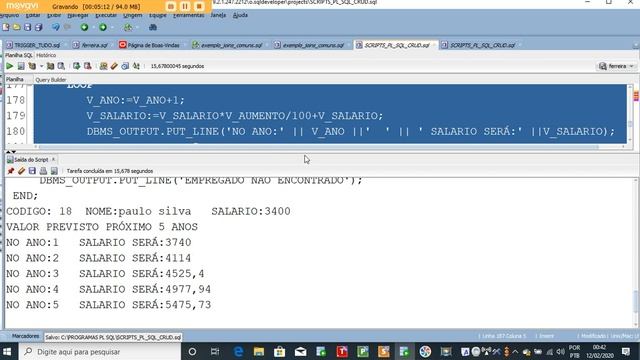Click the To Upper/Lower case icon
The image size is (640, 360).
click(x=136, y=66)
